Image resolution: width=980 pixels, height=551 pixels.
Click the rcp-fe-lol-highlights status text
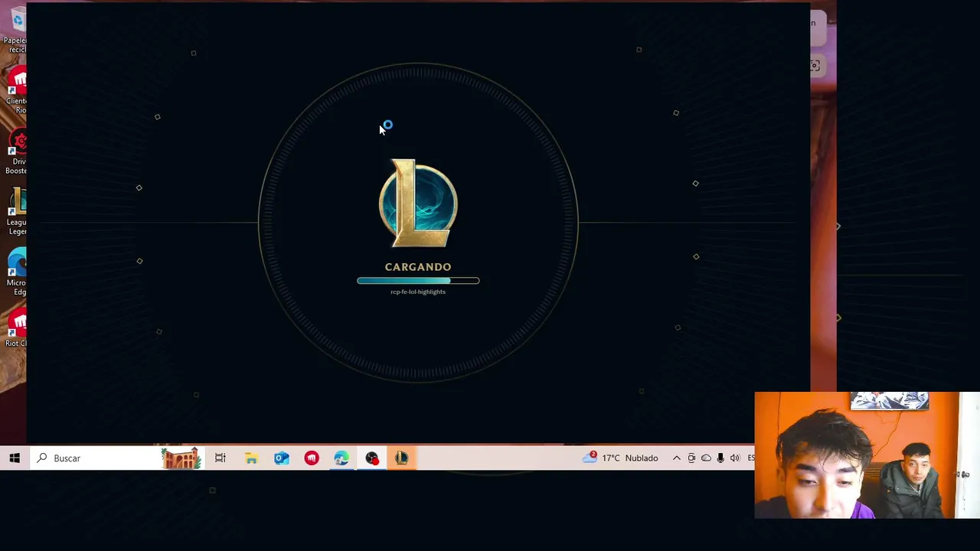(418, 292)
